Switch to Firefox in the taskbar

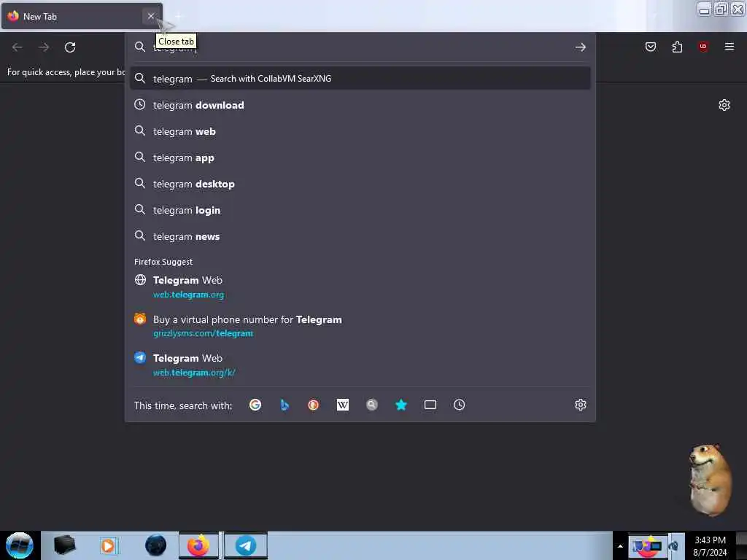[x=198, y=545]
